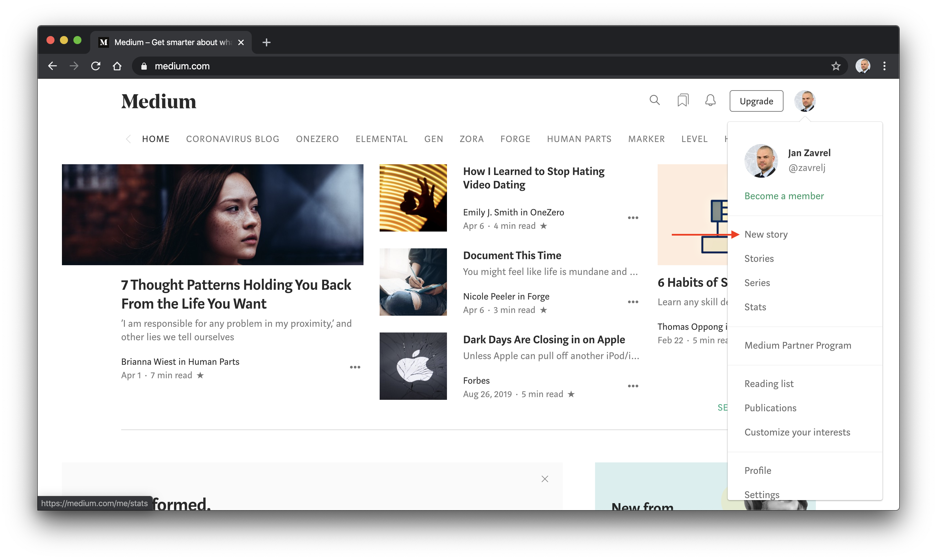Screen dimensions: 937x560
Task: Select the ZORA tab
Action: pos(471,139)
